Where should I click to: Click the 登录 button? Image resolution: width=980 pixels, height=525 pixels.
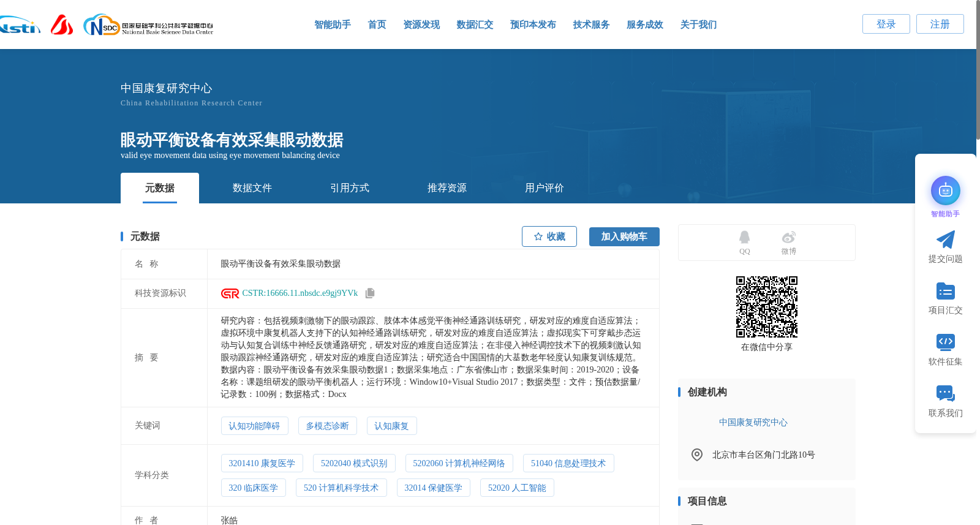pos(886,24)
